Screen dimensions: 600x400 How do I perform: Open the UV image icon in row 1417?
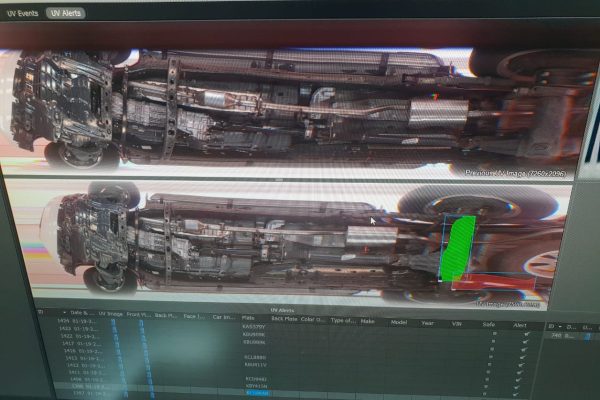[x=117, y=344]
